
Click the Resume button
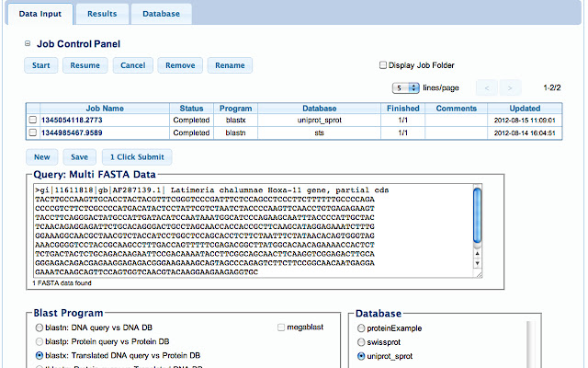(x=85, y=65)
